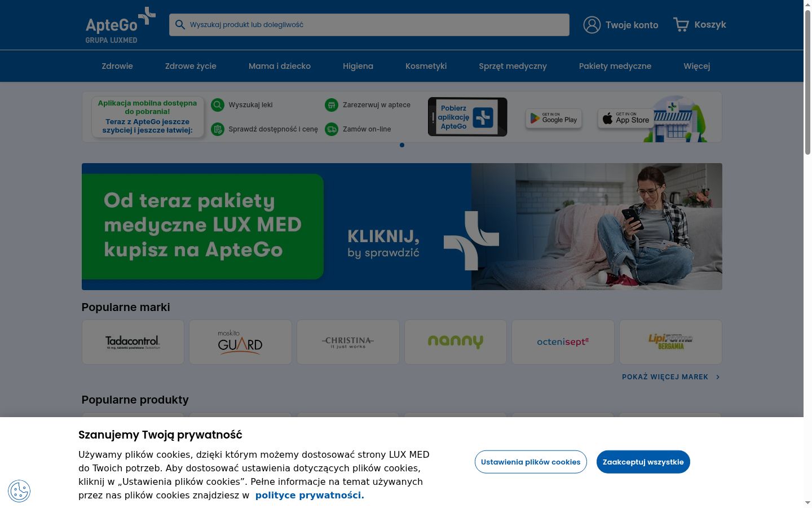
Task: Click the pharmacy building illustration
Action: tap(676, 119)
